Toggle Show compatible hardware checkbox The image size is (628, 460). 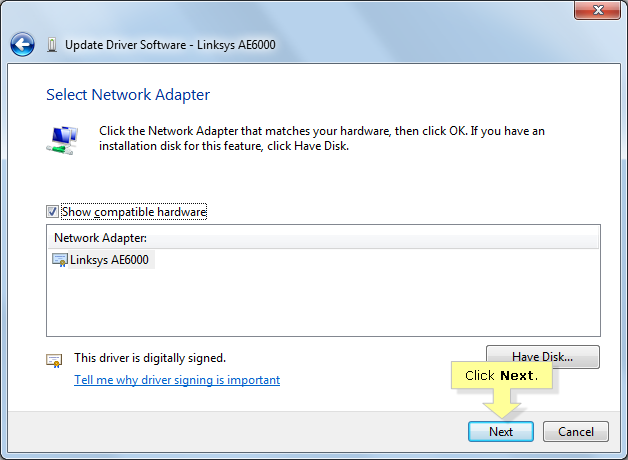(x=52, y=212)
